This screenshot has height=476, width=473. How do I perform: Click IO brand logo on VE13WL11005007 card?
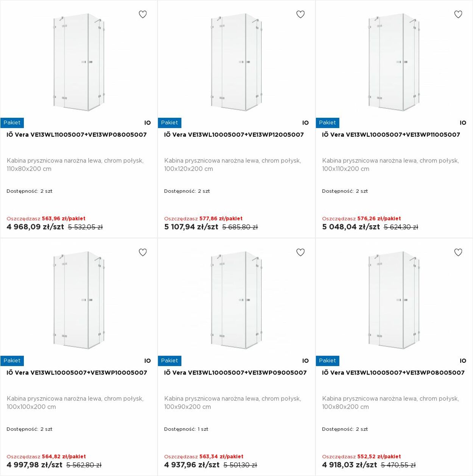148,123
